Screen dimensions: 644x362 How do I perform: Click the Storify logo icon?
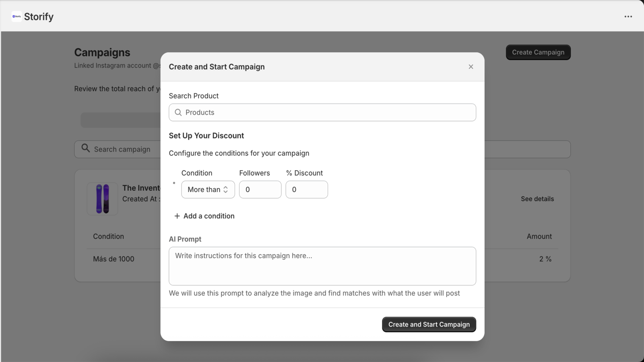[17, 16]
